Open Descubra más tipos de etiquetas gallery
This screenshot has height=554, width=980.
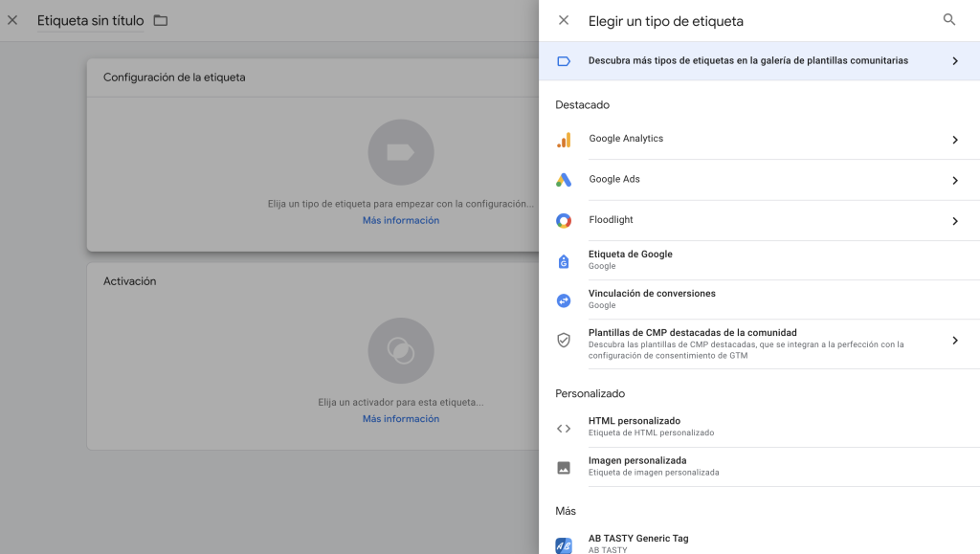[759, 61]
